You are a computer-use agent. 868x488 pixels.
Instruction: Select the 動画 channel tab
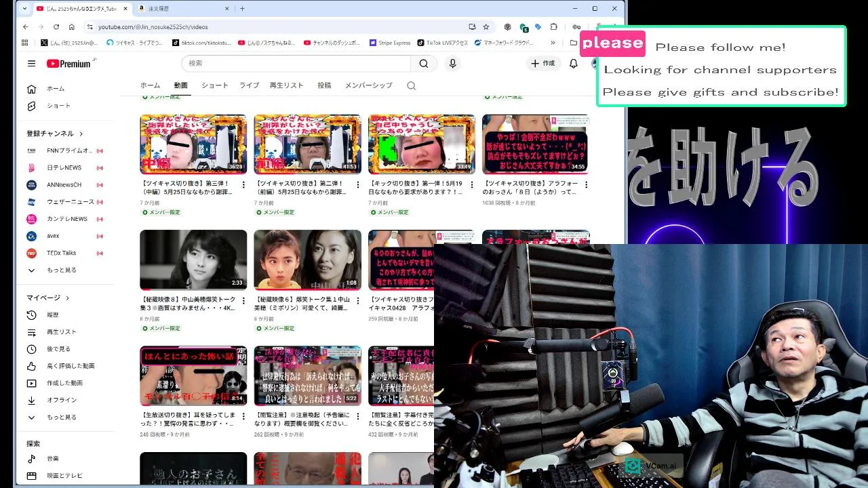point(180,85)
